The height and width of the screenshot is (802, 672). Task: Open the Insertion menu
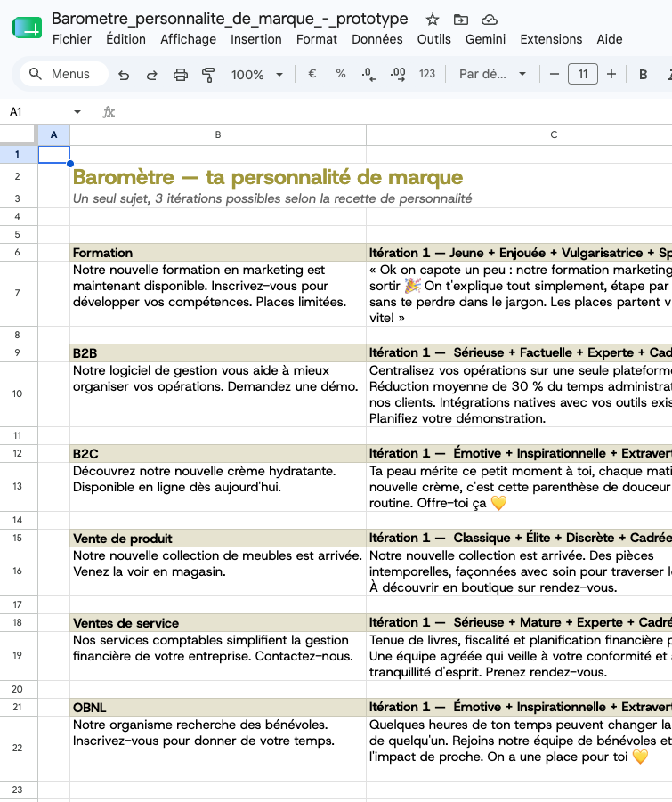(256, 39)
